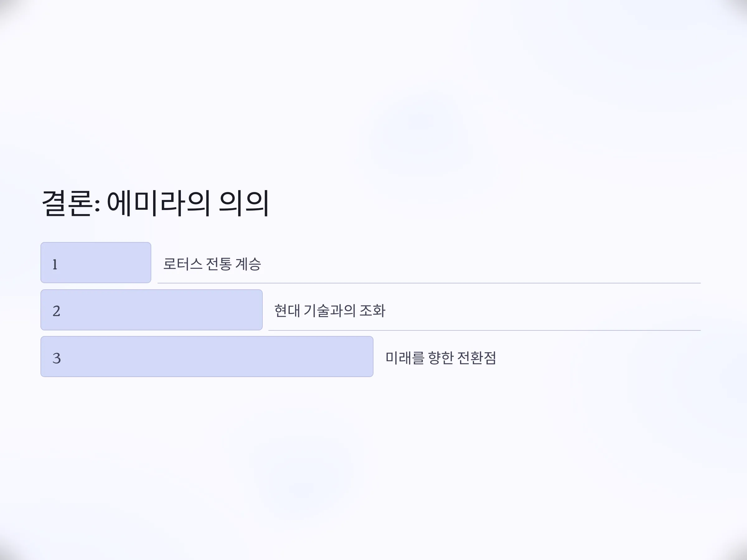Click the word '전환점' in the third item

(477, 358)
